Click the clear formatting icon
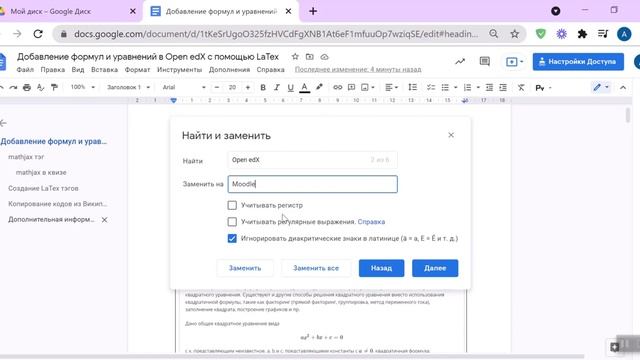The height and width of the screenshot is (360, 640). point(521,87)
